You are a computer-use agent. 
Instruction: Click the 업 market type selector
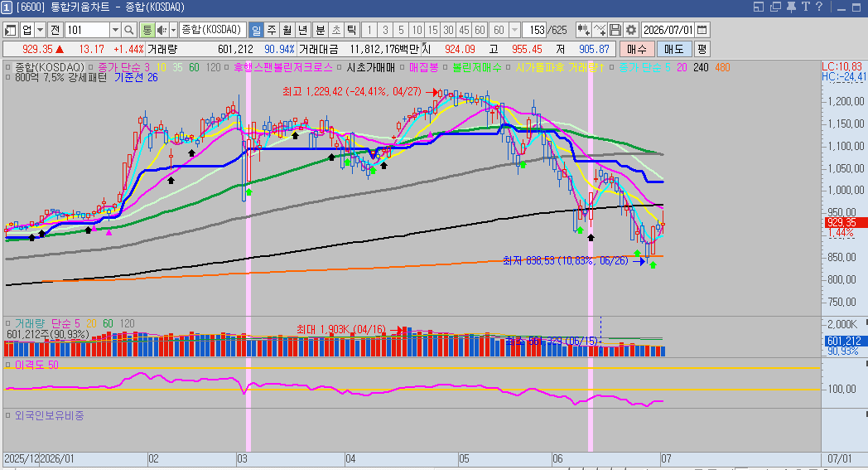[27, 30]
